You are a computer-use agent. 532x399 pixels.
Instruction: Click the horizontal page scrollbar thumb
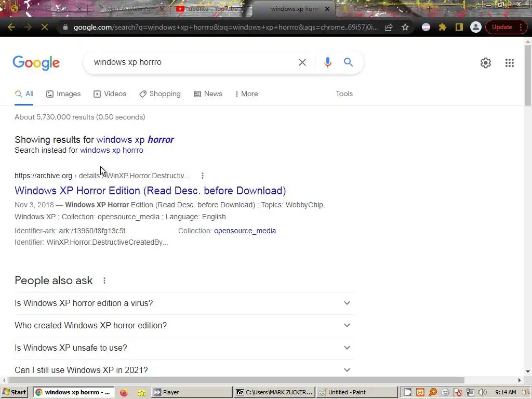[236, 380]
